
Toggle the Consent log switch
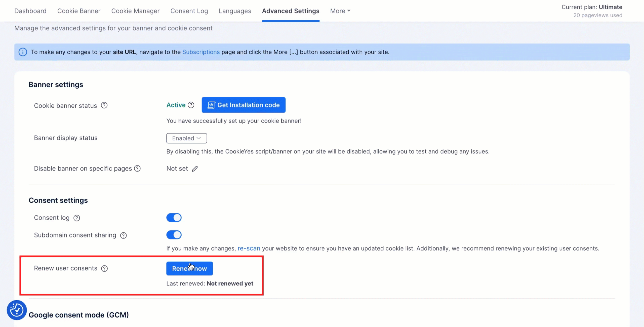(174, 218)
